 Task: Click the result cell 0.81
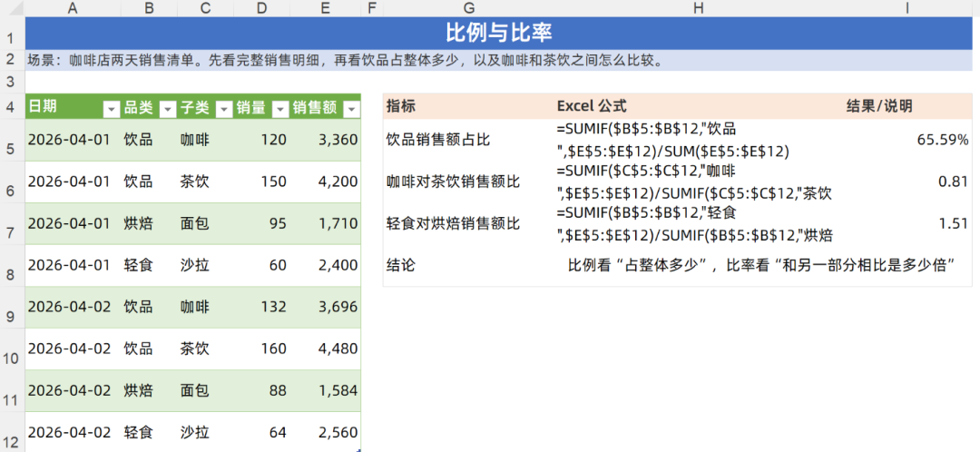[x=906, y=182]
